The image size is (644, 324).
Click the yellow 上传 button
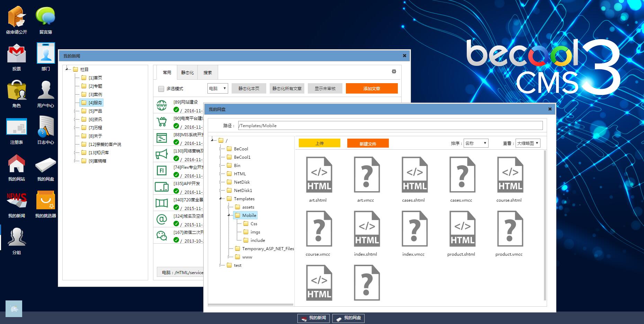[x=319, y=143]
